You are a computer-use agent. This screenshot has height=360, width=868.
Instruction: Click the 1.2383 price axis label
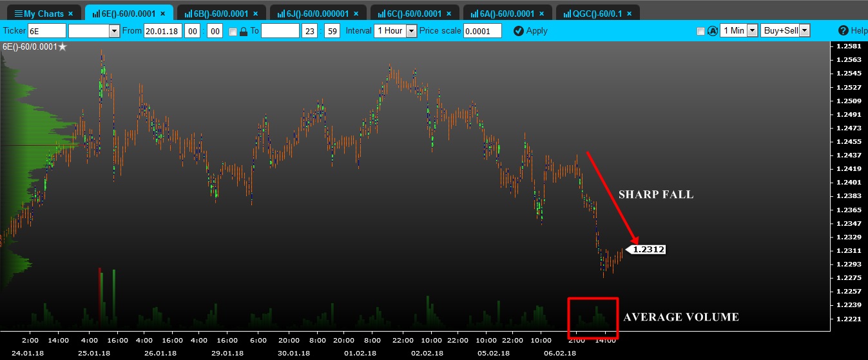847,196
